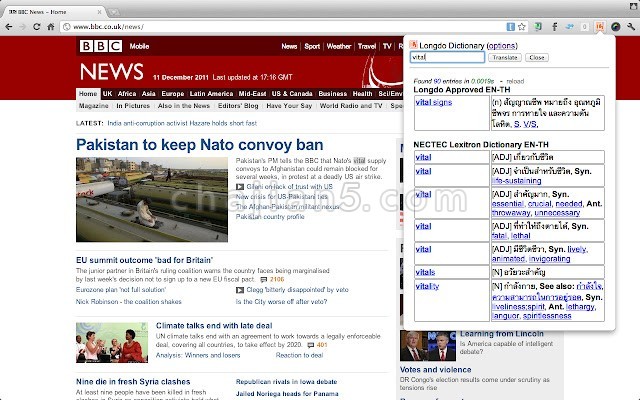The image size is (640, 400).
Task: Open 'EU summit outcome bad for Britain' story
Action: pos(144,260)
